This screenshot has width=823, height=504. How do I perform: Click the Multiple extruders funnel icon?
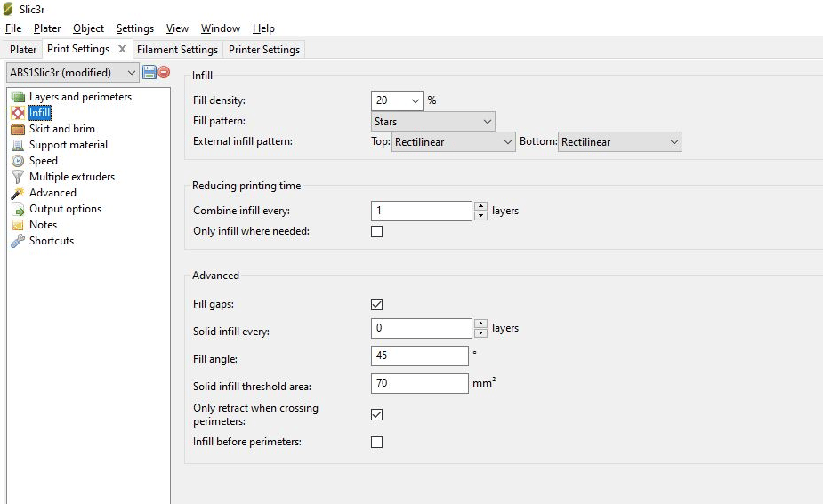pos(19,177)
